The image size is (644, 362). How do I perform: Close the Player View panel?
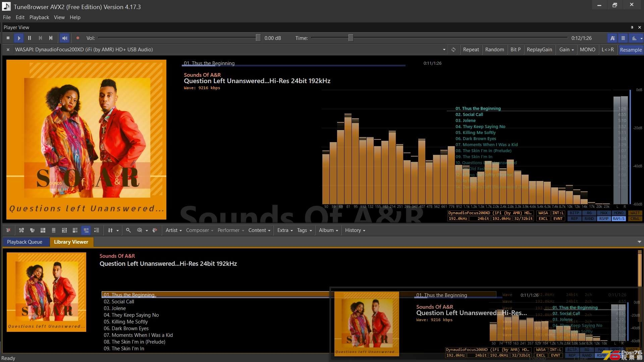640,27
